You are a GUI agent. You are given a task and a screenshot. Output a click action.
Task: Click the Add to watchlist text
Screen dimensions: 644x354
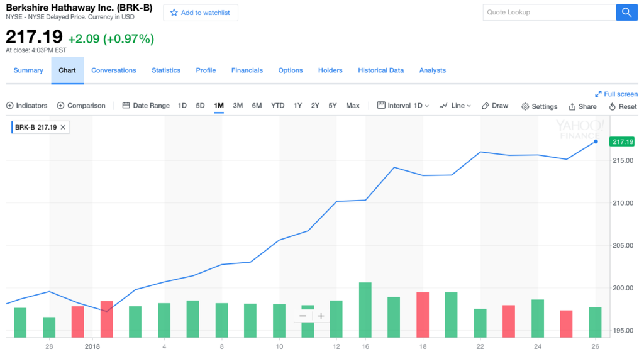[x=206, y=13]
